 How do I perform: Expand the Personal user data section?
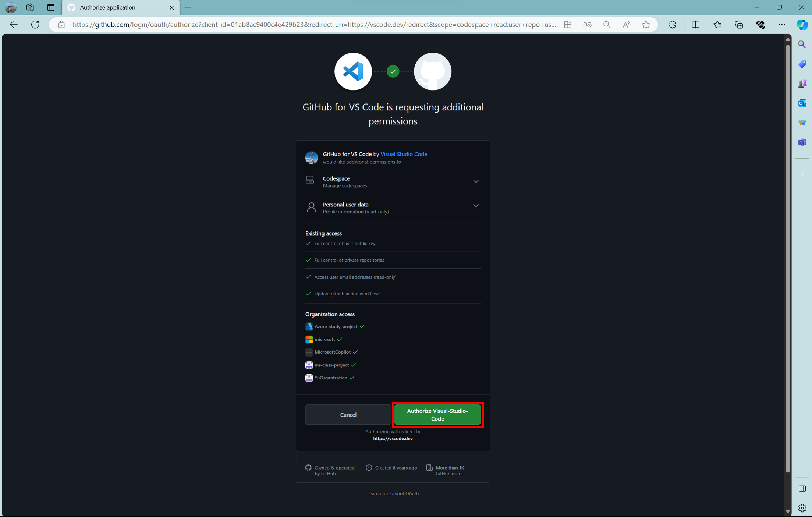(x=476, y=206)
